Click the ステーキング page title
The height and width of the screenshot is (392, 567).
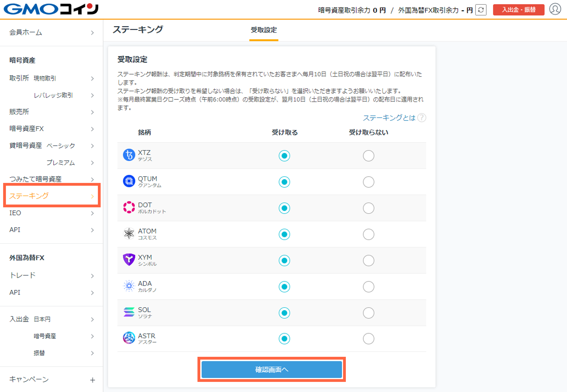tap(138, 30)
